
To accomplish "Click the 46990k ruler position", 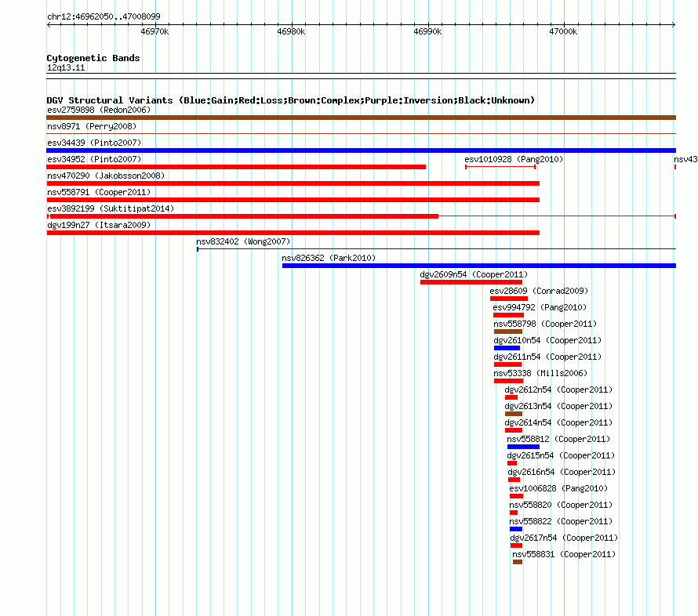I will tap(427, 31).
